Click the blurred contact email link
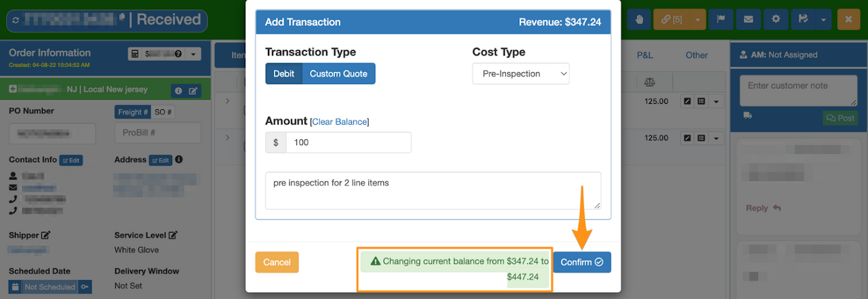Image resolution: width=868 pixels, height=299 pixels. 38,188
